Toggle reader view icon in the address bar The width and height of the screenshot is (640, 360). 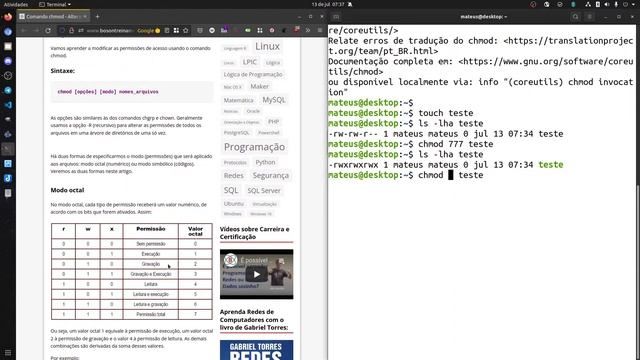point(167,30)
